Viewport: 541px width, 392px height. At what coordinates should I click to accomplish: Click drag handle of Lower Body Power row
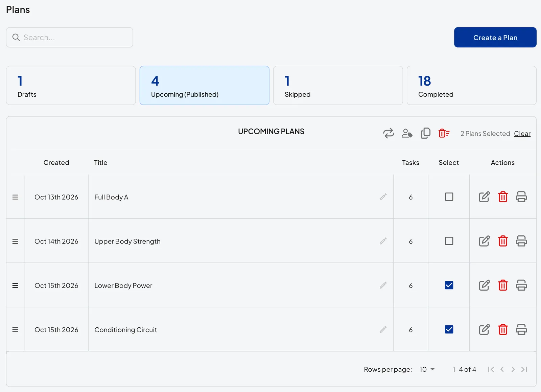[15, 285]
